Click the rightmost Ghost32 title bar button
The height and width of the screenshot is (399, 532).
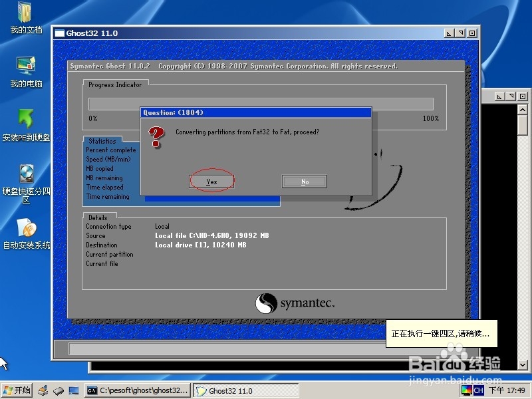pyautogui.click(x=472, y=33)
